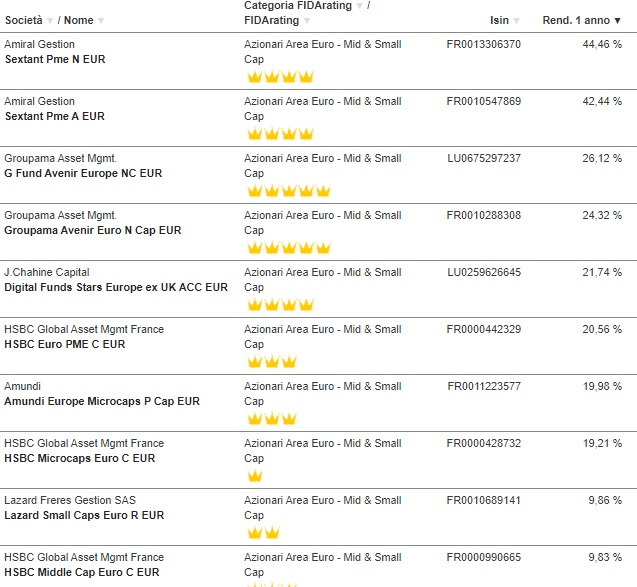Open HSBC Microcaps Euro C EUR fund
637x587 pixels.
point(80,458)
